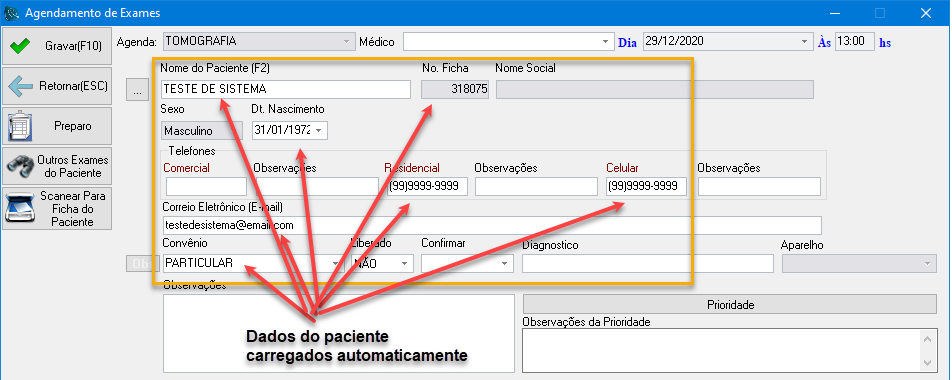Click the Diagnostico text field

pos(648,263)
